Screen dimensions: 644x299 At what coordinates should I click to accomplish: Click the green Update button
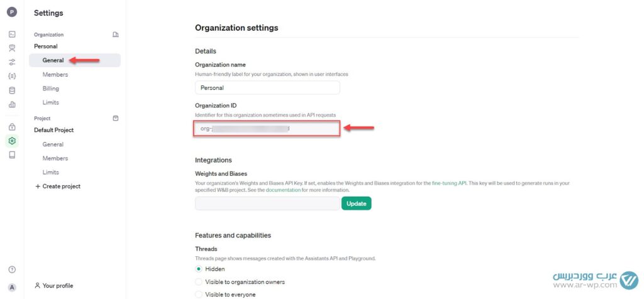tap(356, 204)
